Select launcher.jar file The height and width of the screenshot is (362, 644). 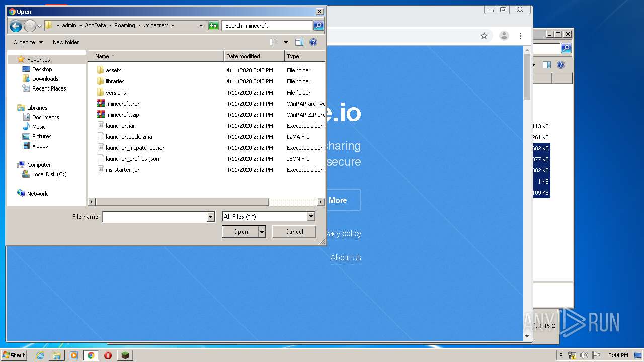(120, 126)
